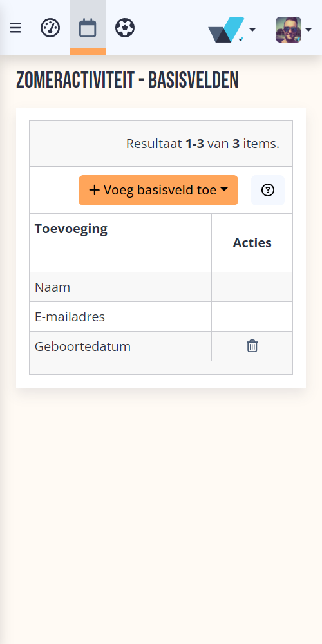The image size is (322, 644).
Task: Open the caret on Voeg basisveld toe
Action: coord(224,190)
